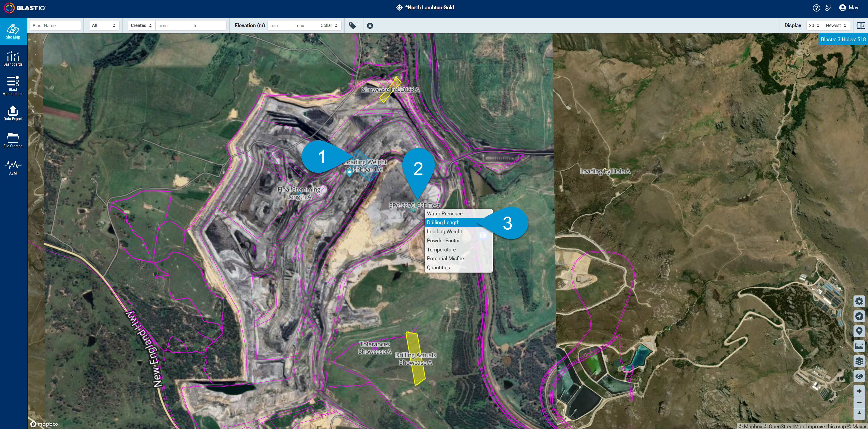Viewport: 868px width, 429px height.
Task: Select Powder Factor menu entry
Action: [x=458, y=241]
